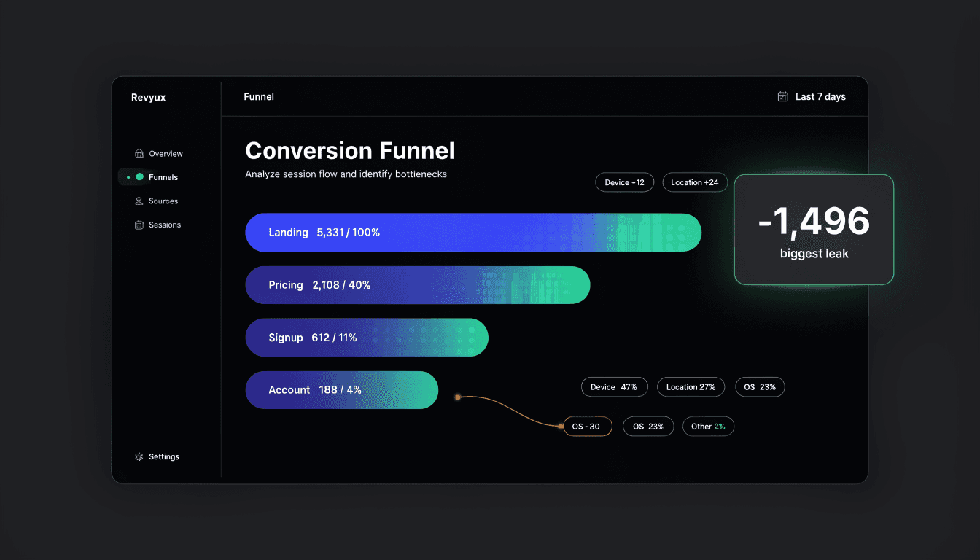Open Sessions in the sidebar
980x560 pixels.
click(157, 225)
